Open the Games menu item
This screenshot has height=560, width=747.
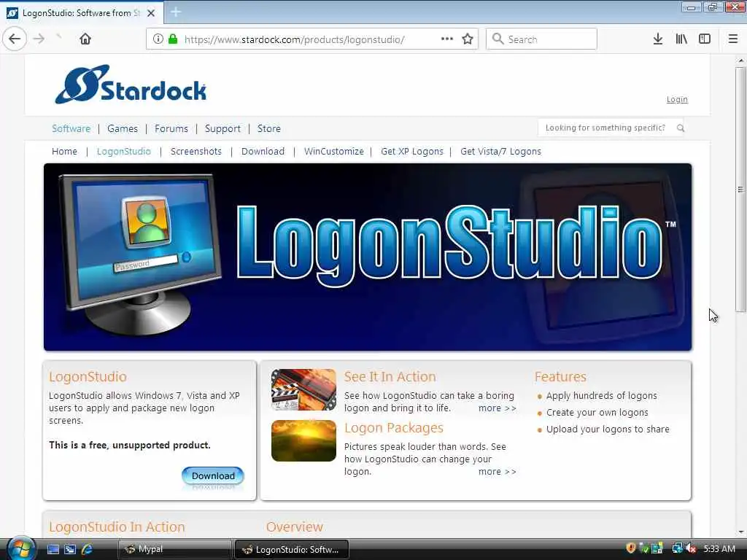coord(123,128)
